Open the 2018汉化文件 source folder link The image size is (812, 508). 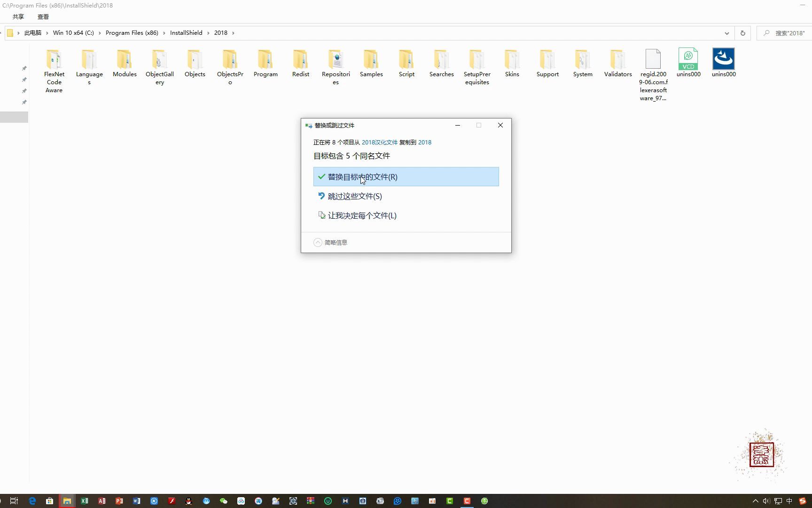click(380, 142)
